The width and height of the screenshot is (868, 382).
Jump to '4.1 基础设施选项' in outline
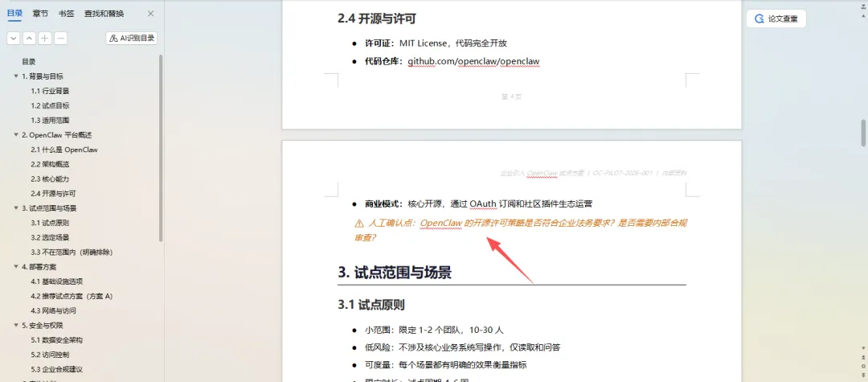(x=57, y=281)
